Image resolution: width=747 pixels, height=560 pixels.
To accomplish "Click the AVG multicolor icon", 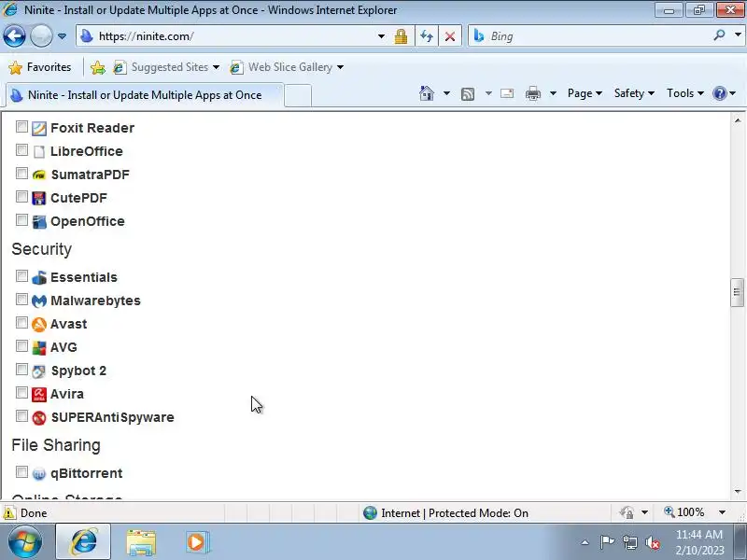I will coord(39,347).
